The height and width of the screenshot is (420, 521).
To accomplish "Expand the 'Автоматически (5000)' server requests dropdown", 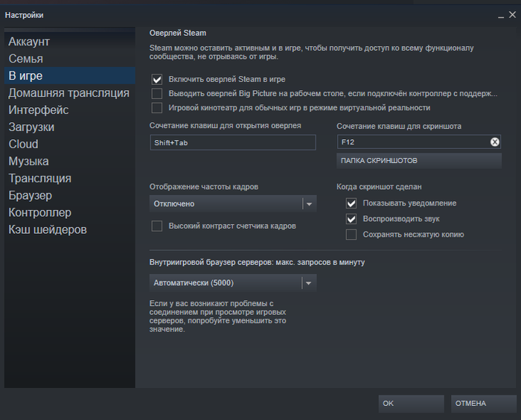I will pyautogui.click(x=233, y=283).
